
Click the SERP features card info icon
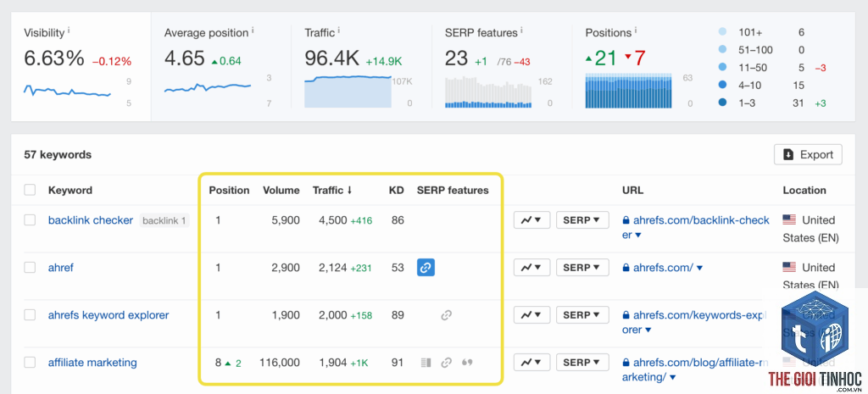[522, 31]
